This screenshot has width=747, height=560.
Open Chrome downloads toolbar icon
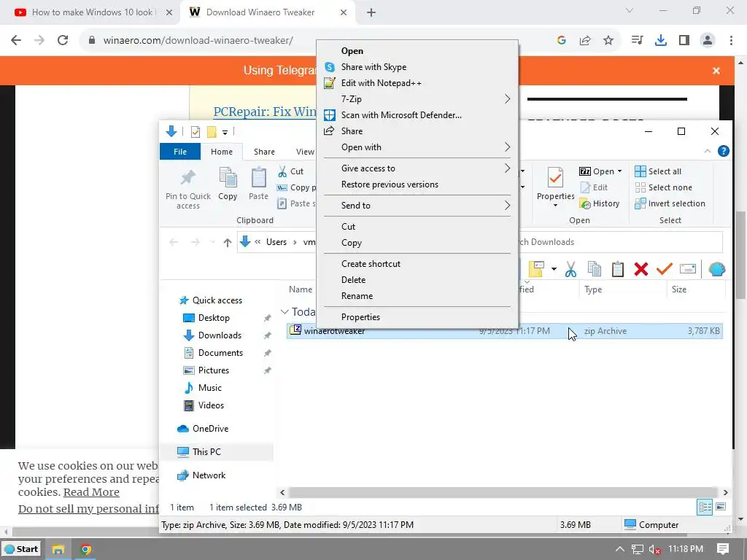[660, 41]
